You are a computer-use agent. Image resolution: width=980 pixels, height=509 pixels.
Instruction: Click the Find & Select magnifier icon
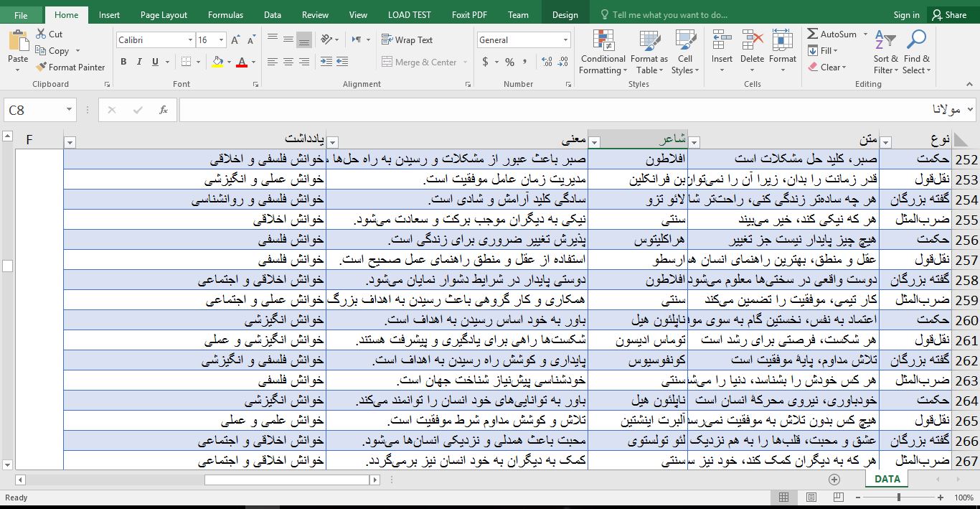coord(916,42)
